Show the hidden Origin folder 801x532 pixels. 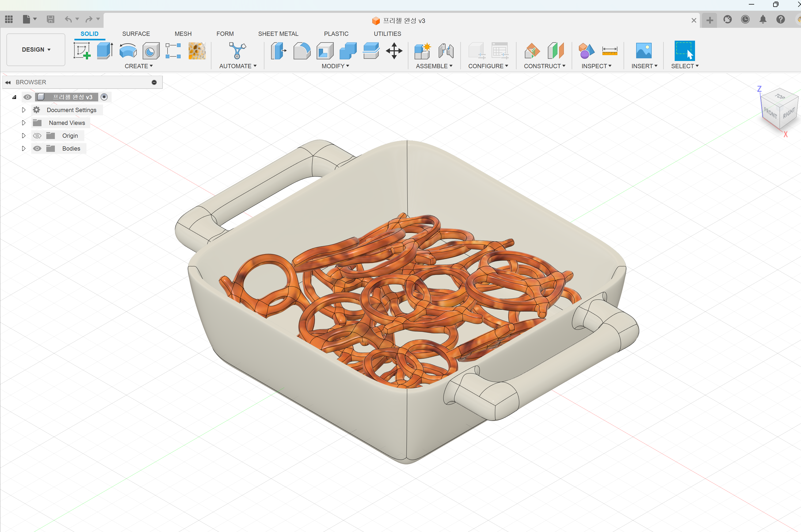click(37, 136)
